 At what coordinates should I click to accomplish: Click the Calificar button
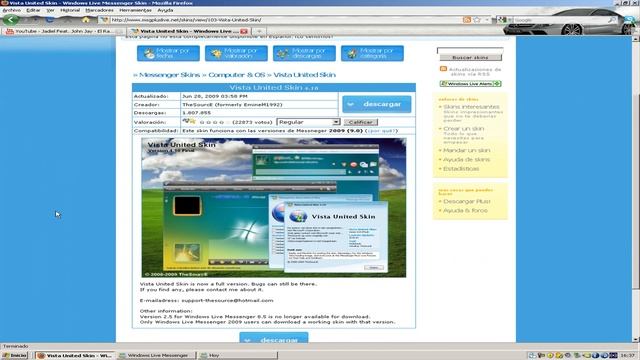[x=360, y=122]
